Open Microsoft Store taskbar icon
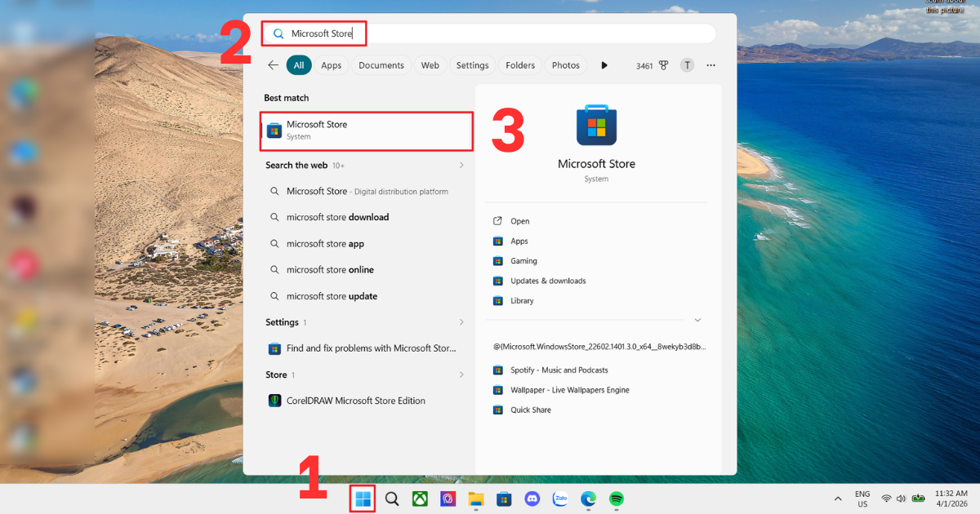 [505, 498]
